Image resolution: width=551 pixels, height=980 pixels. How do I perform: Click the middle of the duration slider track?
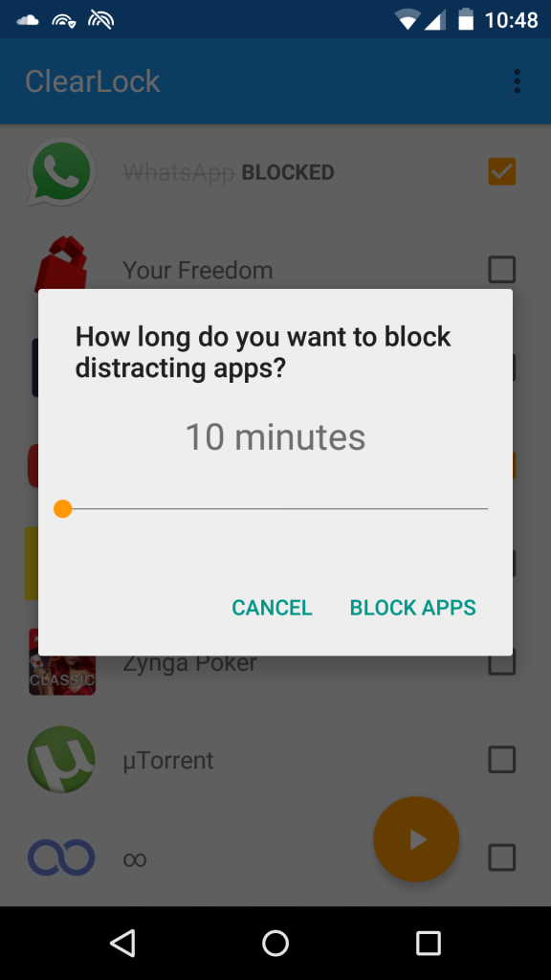tap(275, 509)
